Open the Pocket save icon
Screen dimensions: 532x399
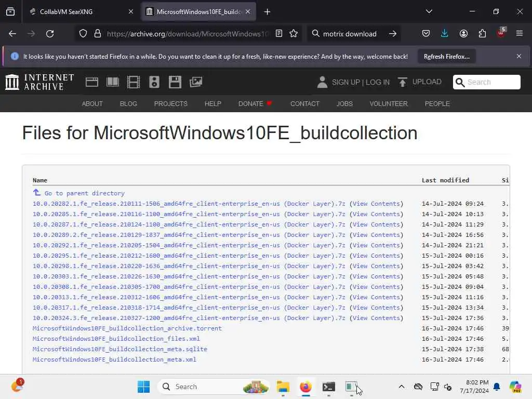pos(426,33)
